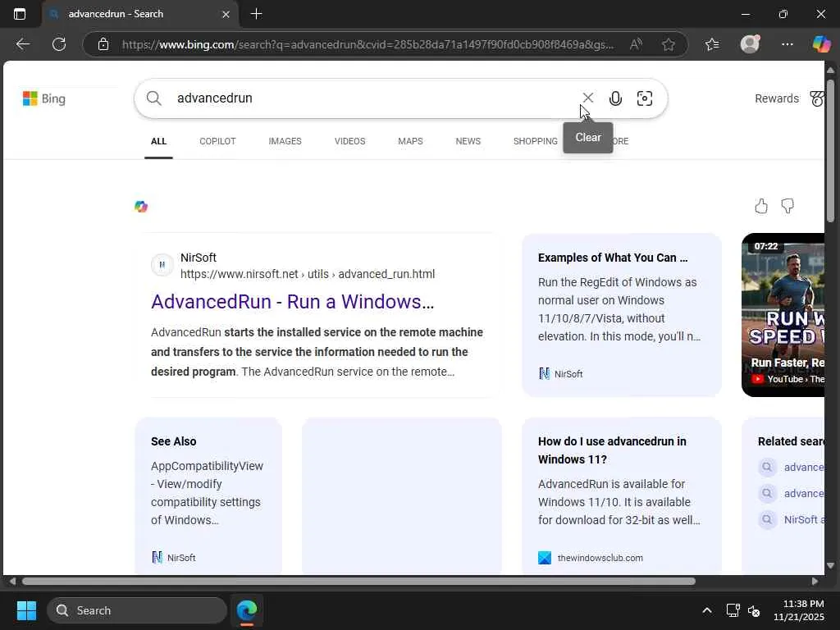
Task: Add this page to favorites star
Action: [x=668, y=44]
